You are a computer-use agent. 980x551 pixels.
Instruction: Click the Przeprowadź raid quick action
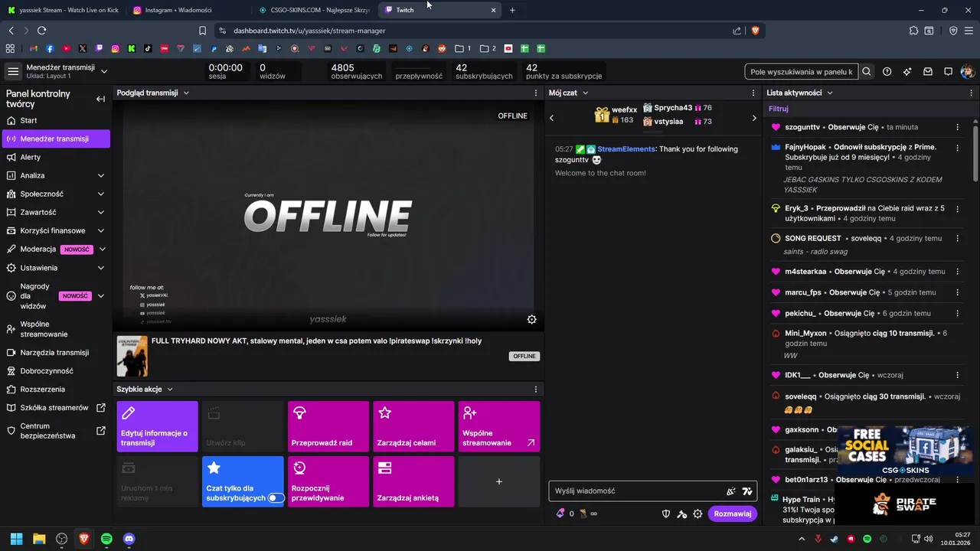pos(328,426)
